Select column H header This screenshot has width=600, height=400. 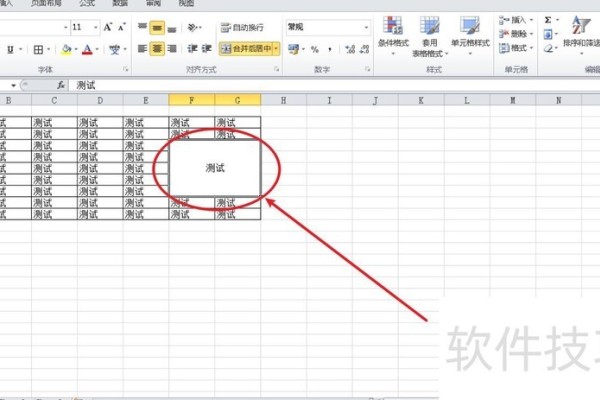283,100
